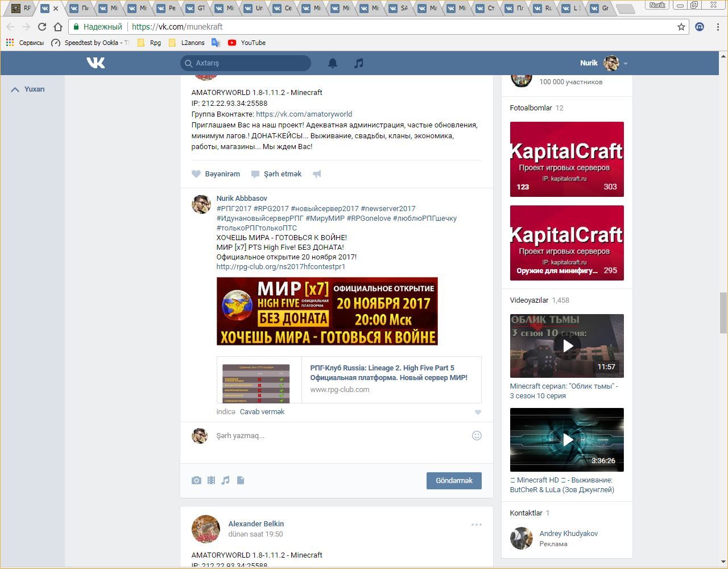Open the Videoyazılar section heading
The width and height of the screenshot is (728, 569).
point(529,300)
